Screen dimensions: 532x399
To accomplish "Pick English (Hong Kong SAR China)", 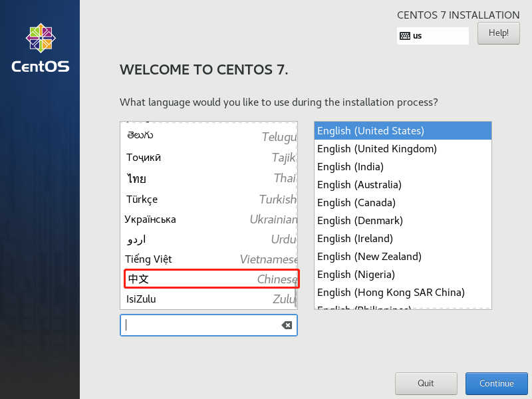I will [x=402, y=293].
